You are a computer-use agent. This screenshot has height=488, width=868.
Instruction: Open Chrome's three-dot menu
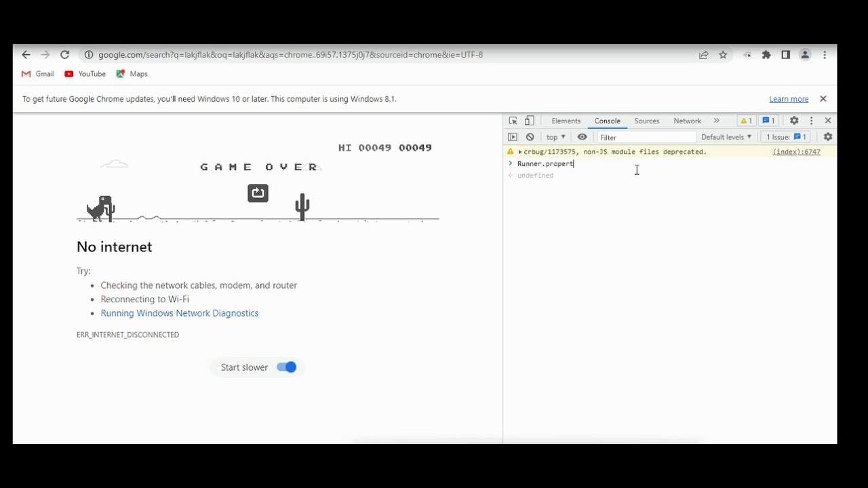tap(825, 55)
